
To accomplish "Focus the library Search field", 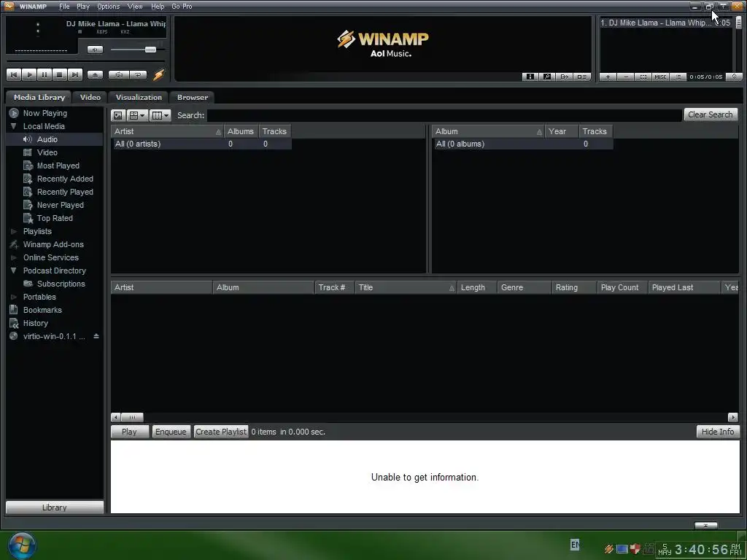I will pyautogui.click(x=444, y=115).
